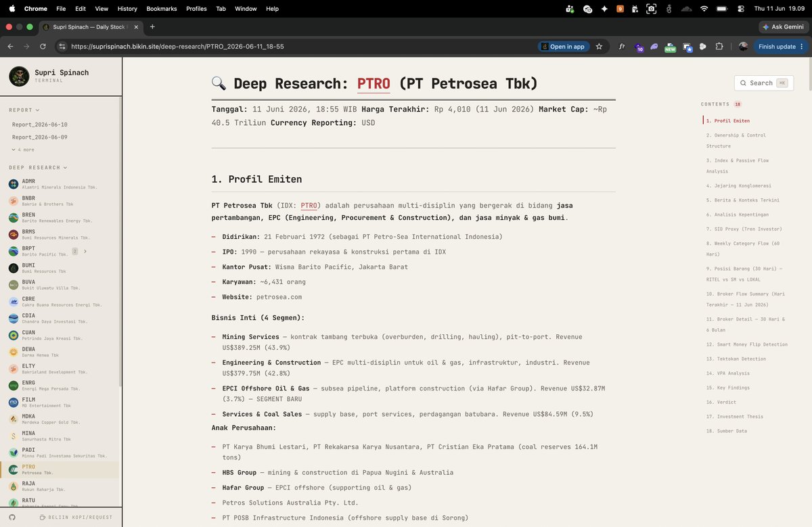The width and height of the screenshot is (812, 527).
Task: Select ELTY Bakrieland Development entry
Action: point(61,369)
